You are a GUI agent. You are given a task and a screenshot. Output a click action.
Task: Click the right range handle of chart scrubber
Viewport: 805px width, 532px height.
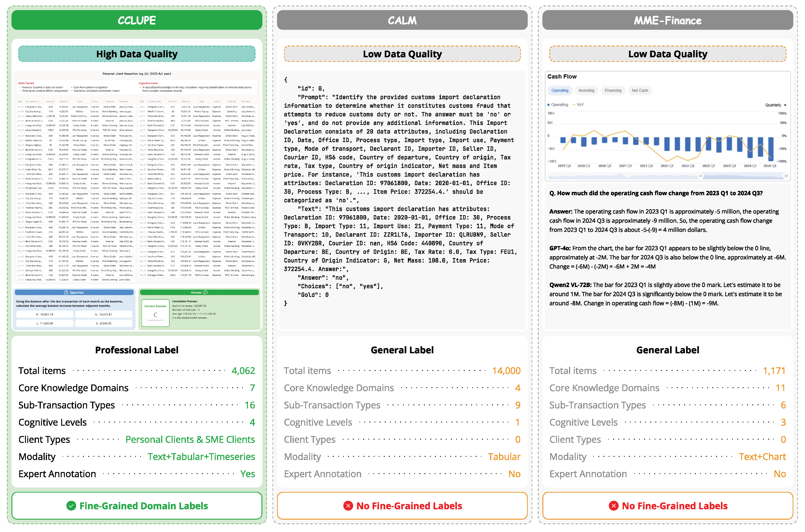(786, 176)
